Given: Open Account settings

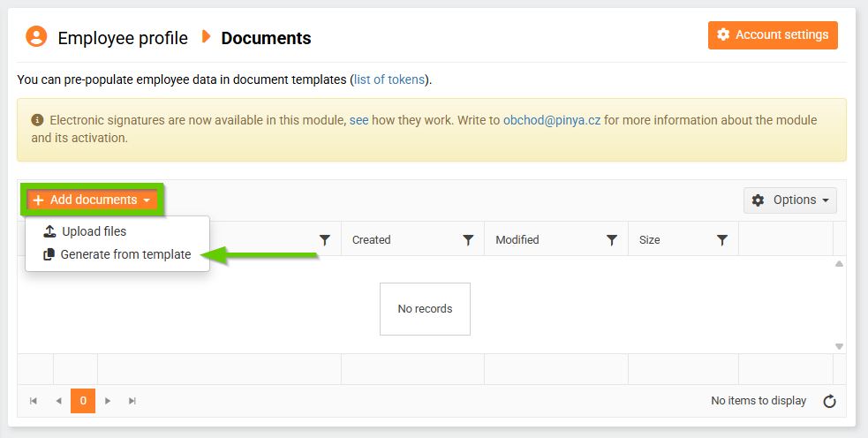Looking at the screenshot, I should [773, 35].
